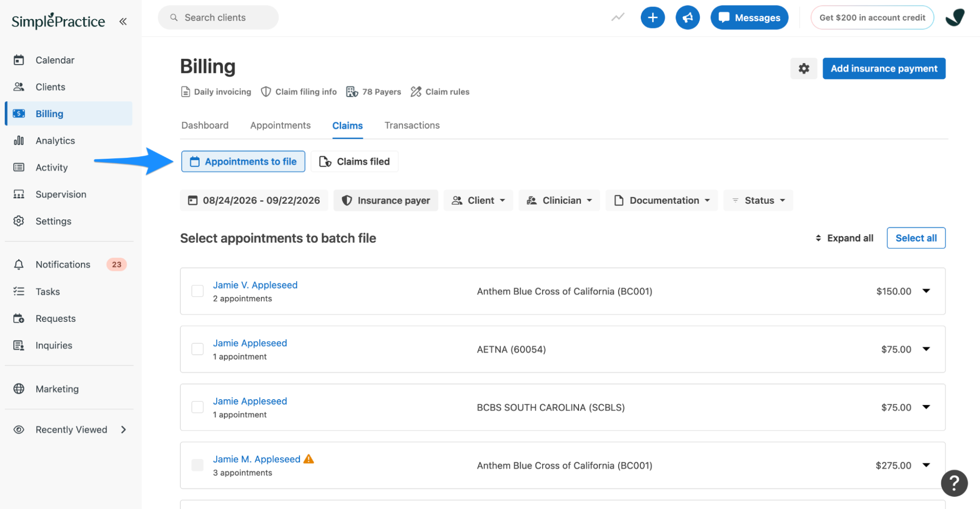Open the Daily invoicing link
Viewport: 980px width, 509px height.
tap(216, 92)
